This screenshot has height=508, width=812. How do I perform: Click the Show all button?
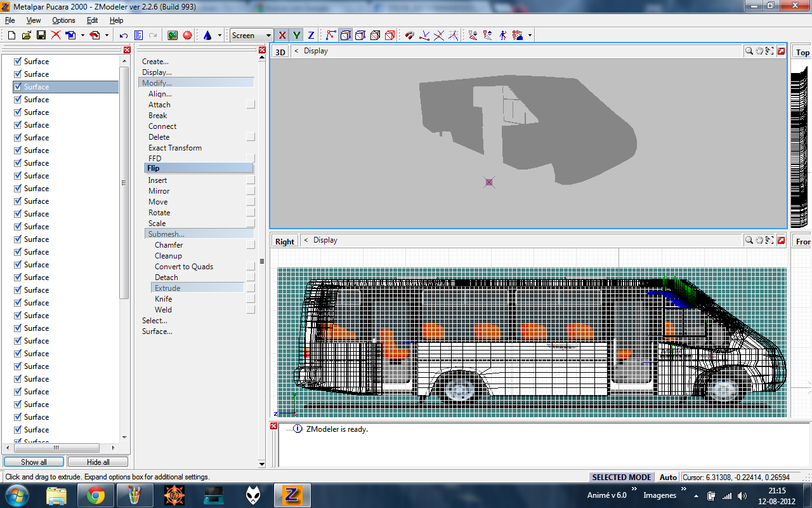[34, 462]
